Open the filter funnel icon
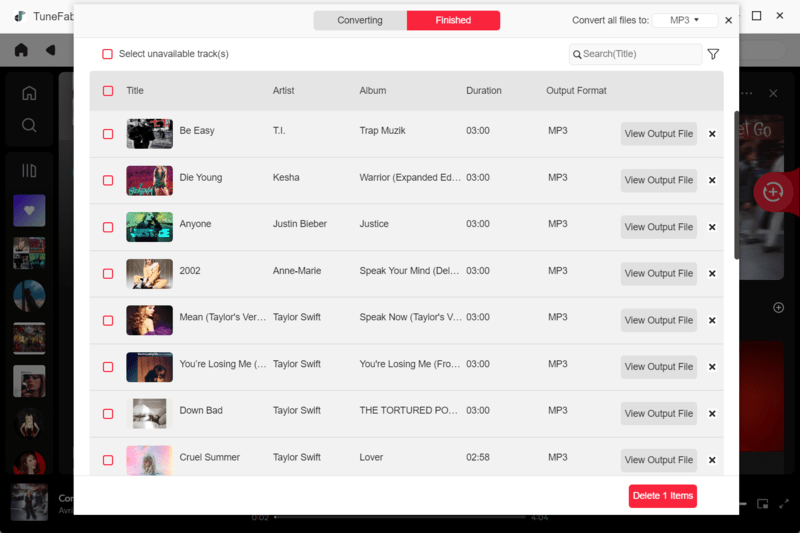This screenshot has width=800, height=533. point(713,54)
